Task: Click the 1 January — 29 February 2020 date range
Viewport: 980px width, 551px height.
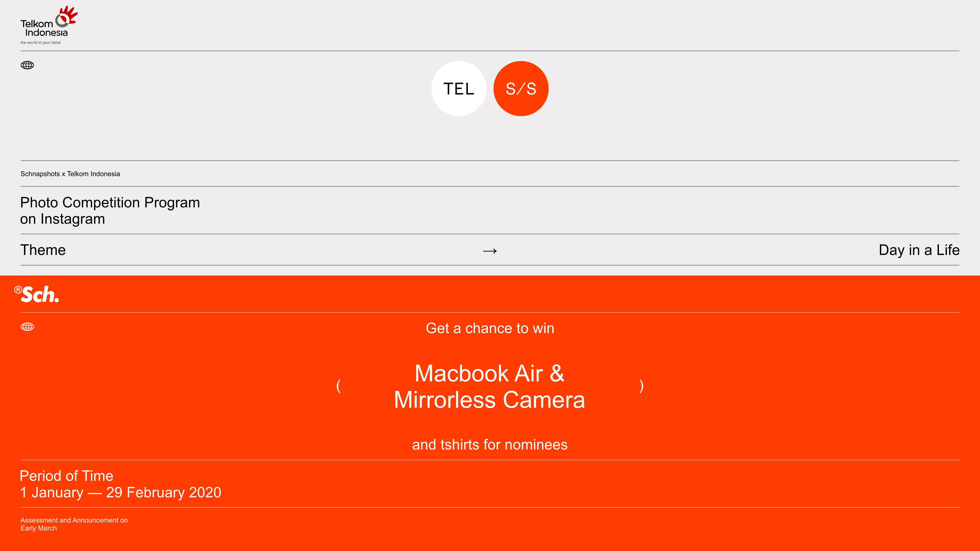Action: pyautogui.click(x=121, y=492)
